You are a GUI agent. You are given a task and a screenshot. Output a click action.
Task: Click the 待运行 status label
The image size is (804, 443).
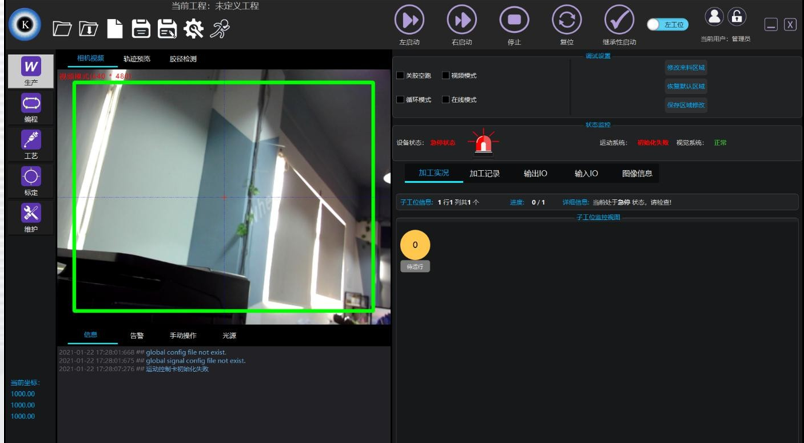click(415, 267)
